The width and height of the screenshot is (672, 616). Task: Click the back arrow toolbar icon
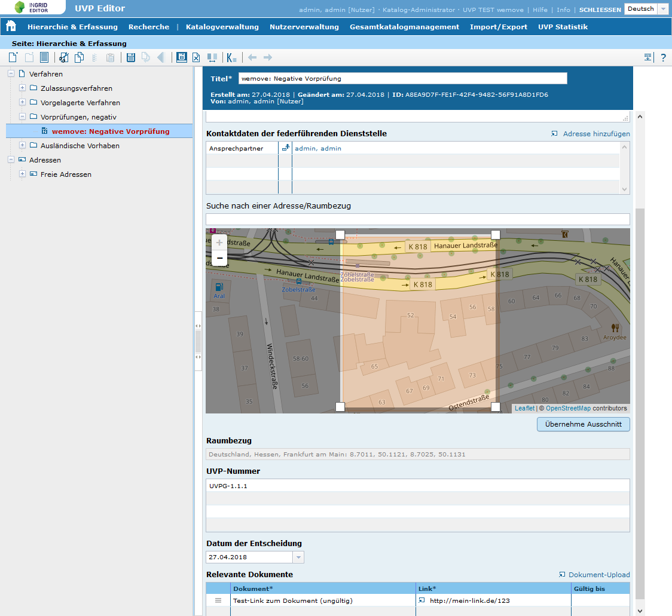click(252, 57)
